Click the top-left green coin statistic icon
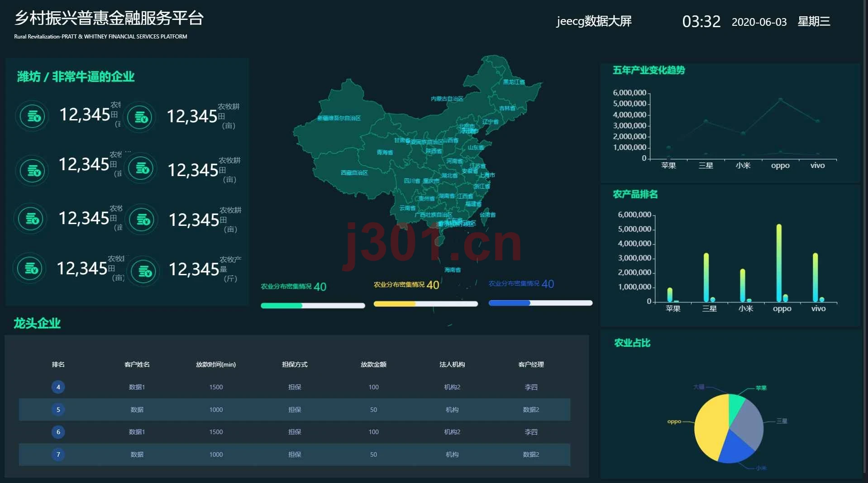The width and height of the screenshot is (868, 483). point(32,116)
